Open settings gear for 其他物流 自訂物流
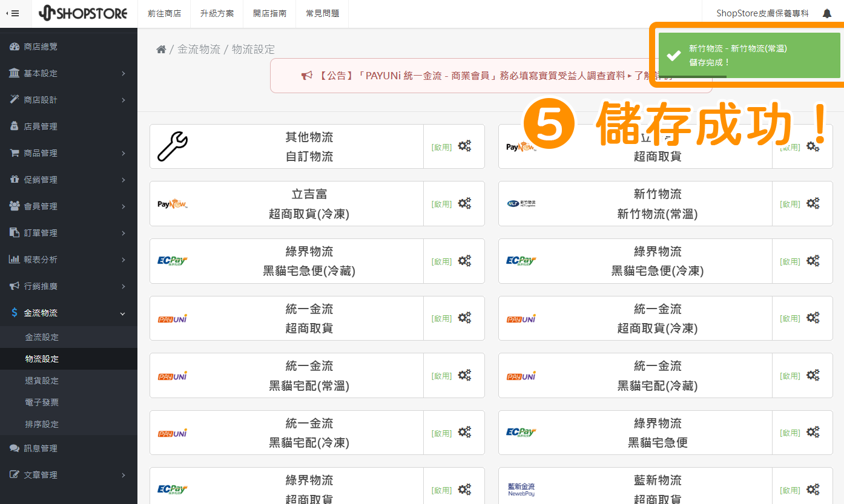 pos(464,146)
